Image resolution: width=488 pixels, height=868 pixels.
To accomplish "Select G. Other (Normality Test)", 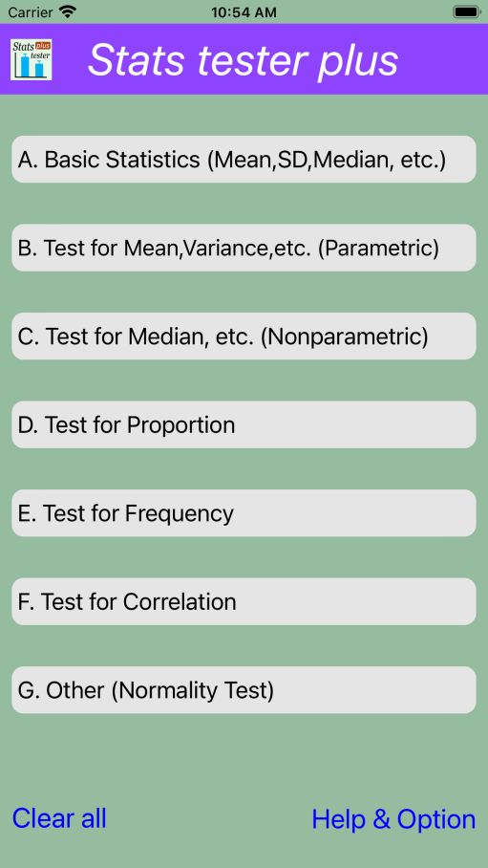I will coord(244,690).
